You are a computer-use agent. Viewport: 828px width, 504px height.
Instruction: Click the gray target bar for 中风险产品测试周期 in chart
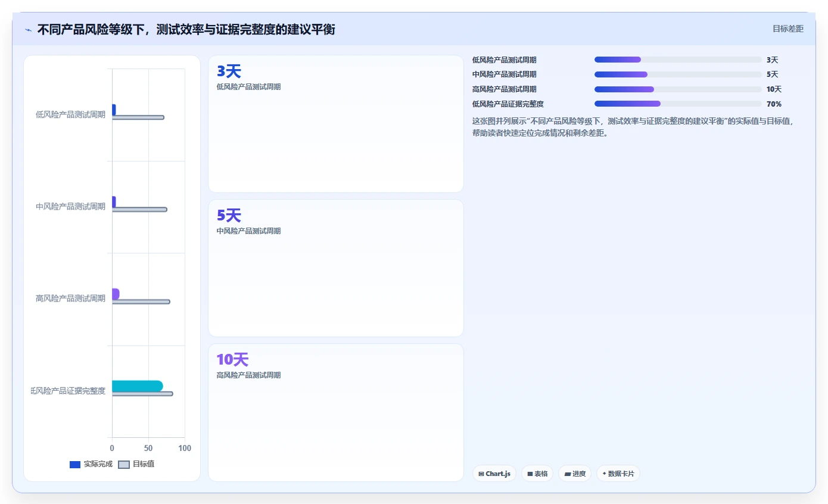(x=139, y=210)
